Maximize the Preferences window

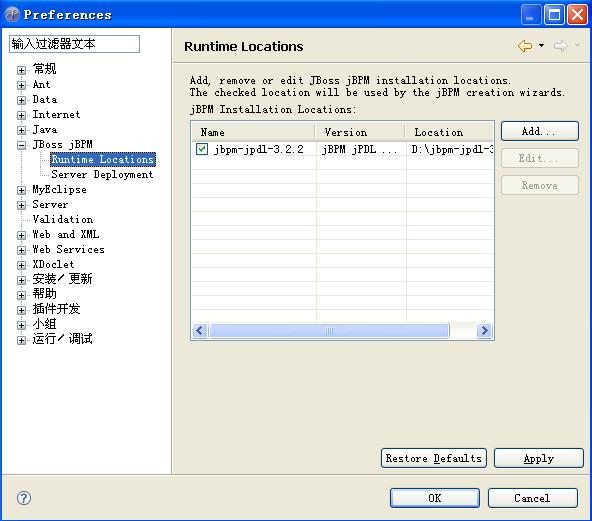point(554,15)
